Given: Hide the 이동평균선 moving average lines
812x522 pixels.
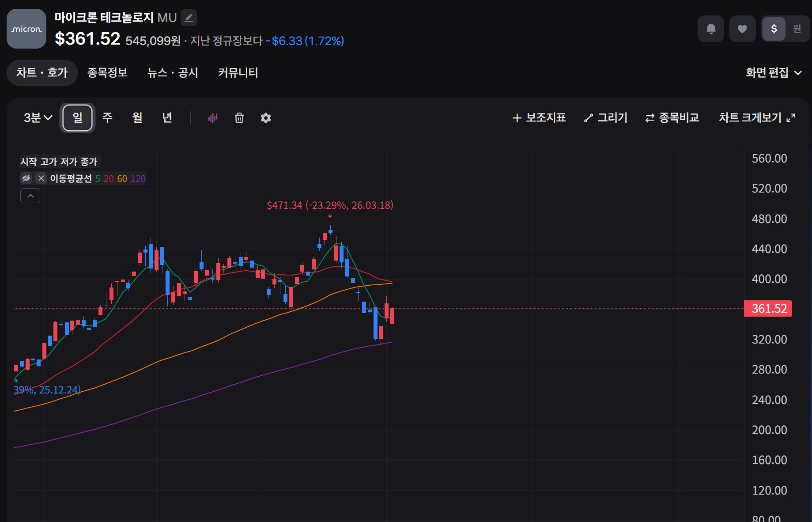Looking at the screenshot, I should click(26, 178).
